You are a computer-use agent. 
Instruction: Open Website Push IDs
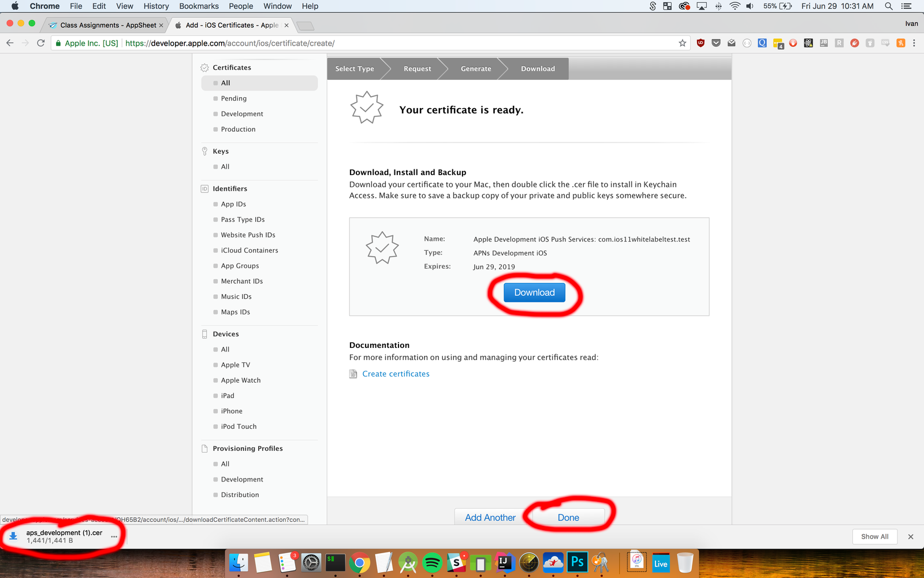pos(248,235)
